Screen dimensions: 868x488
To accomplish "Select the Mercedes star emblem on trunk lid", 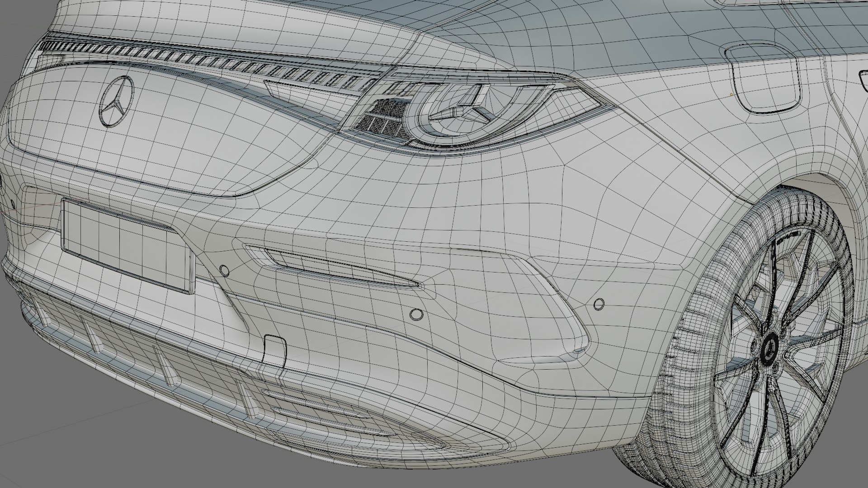I will click(x=117, y=102).
